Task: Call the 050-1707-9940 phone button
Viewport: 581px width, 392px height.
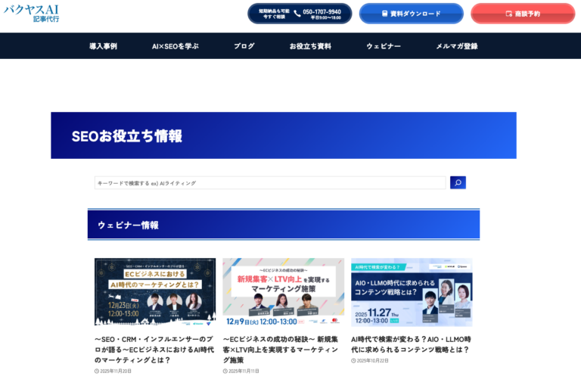Action: (x=300, y=14)
